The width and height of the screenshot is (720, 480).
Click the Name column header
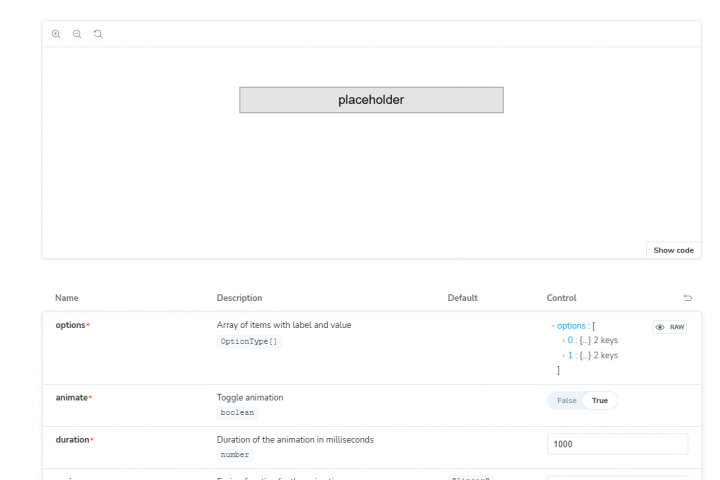tap(66, 298)
